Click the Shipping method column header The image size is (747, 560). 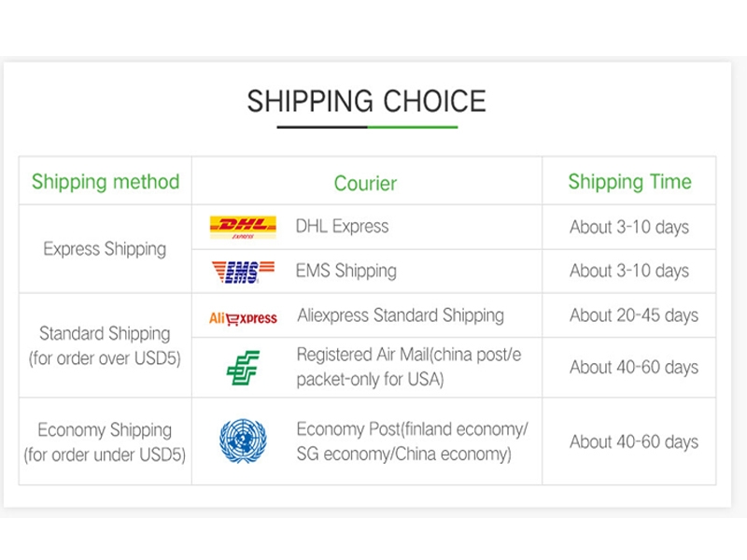click(106, 181)
